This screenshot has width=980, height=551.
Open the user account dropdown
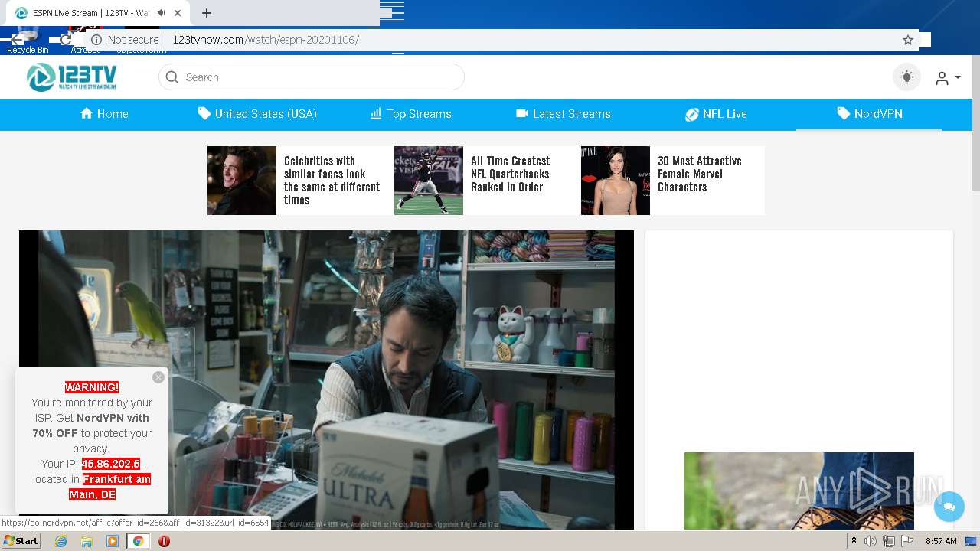pos(948,78)
